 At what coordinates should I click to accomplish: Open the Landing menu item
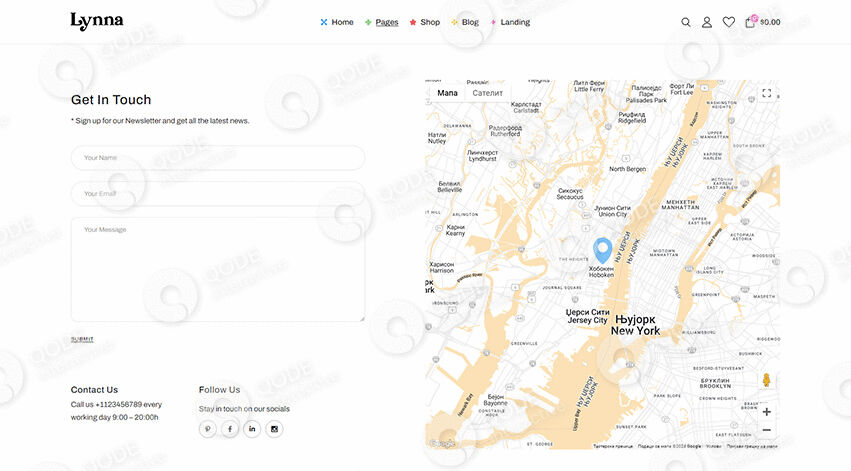[x=515, y=22]
